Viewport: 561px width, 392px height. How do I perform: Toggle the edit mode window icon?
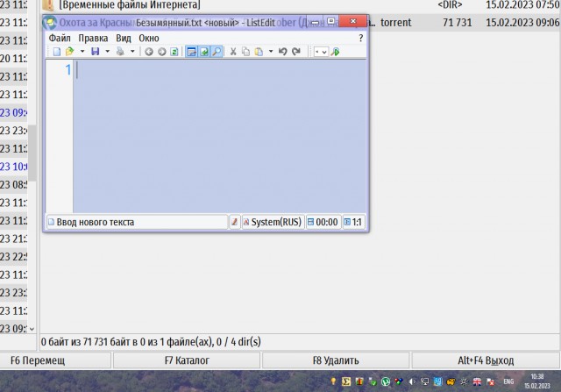[x=191, y=52]
